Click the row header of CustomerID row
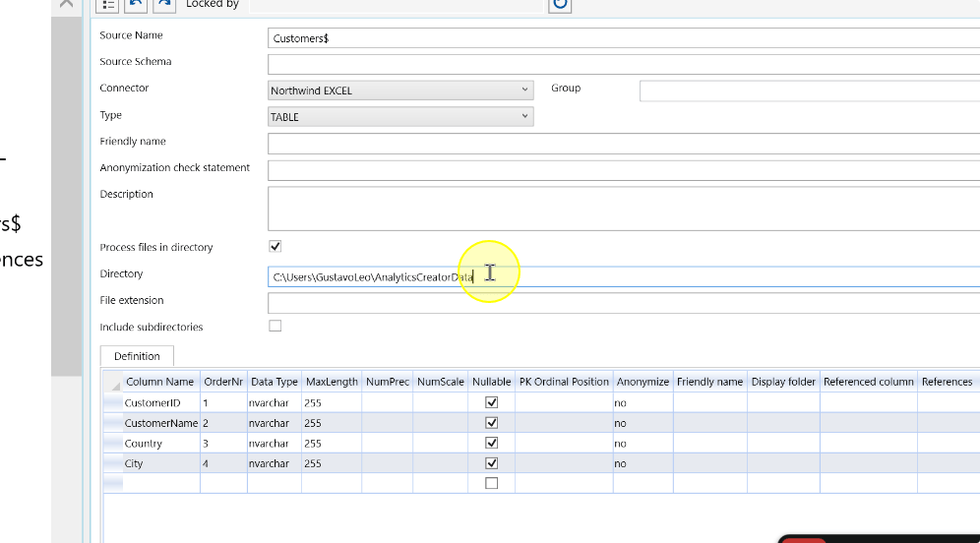This screenshot has height=543, width=980. [113, 402]
